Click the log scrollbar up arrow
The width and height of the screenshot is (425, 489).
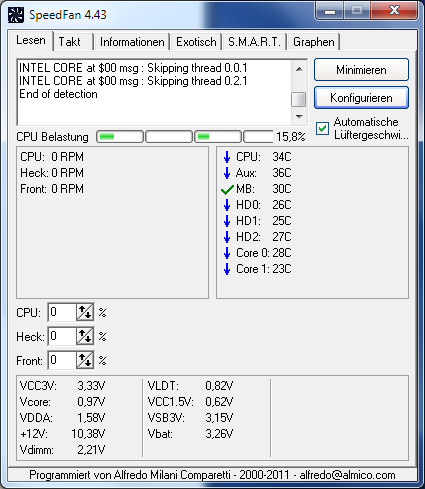[x=299, y=69]
